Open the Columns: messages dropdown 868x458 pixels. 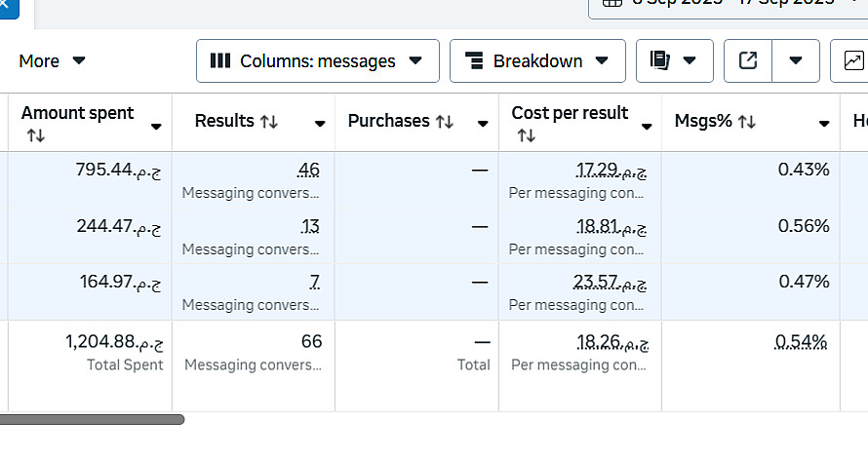317,60
